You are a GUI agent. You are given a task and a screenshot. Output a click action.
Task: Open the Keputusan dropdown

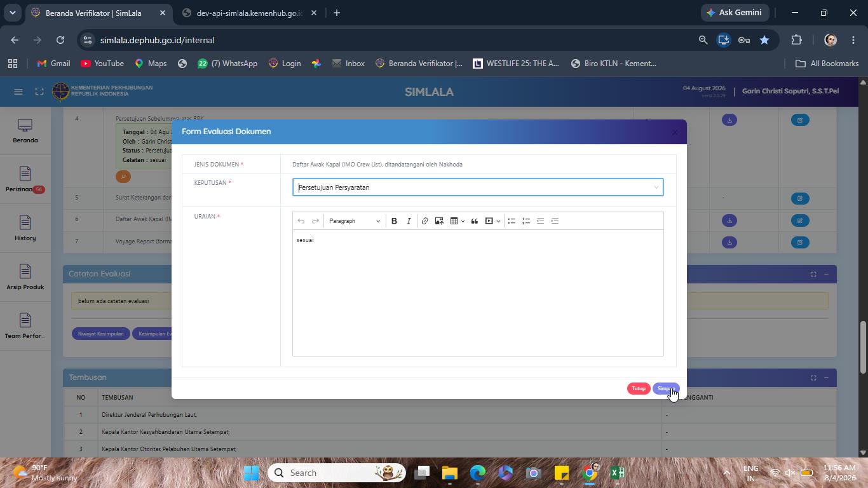(x=478, y=187)
